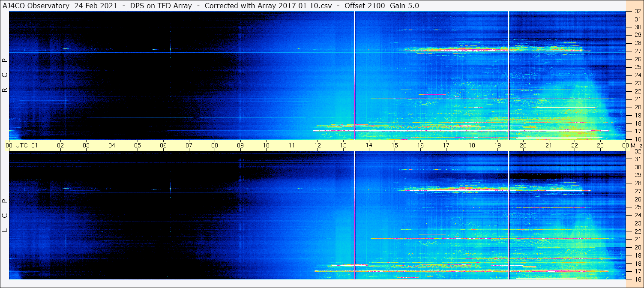Select the 05 hour tick label
This screenshot has width=644, height=288.
point(138,145)
